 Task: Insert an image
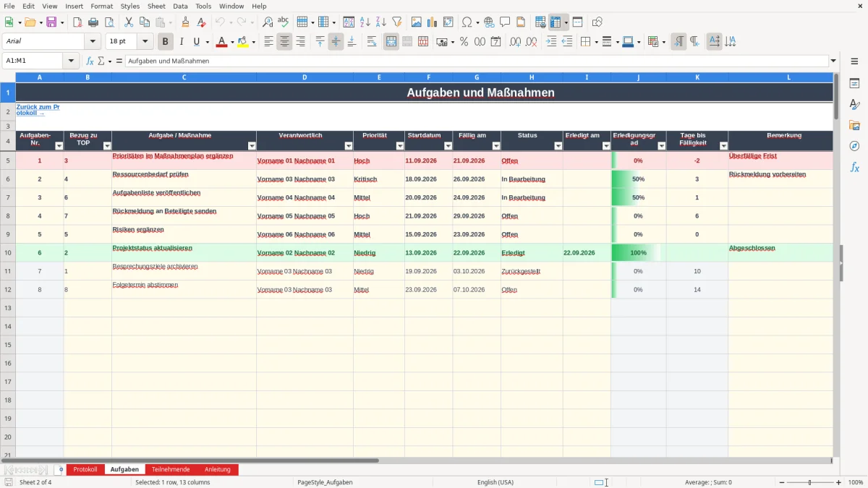point(417,22)
